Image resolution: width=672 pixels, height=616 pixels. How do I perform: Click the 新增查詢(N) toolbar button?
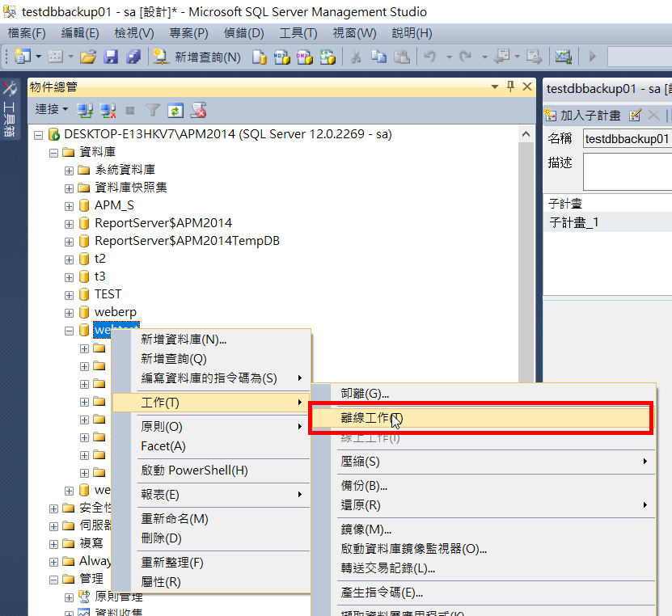click(197, 57)
